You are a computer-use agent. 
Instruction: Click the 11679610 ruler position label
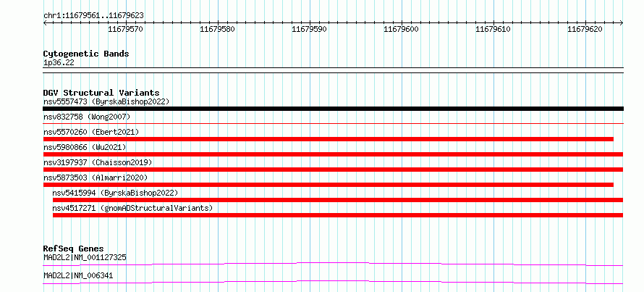tap(493, 30)
